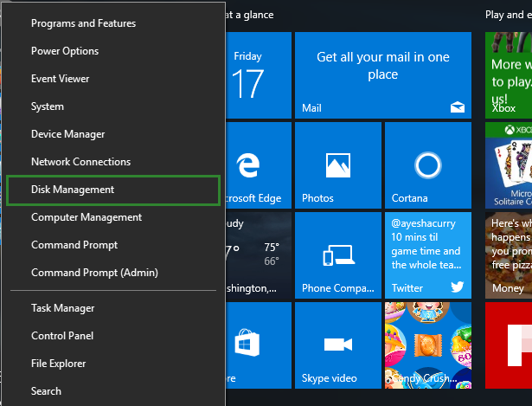Click 'Get all your mail in one place'
The height and width of the screenshot is (406, 532).
[382, 66]
